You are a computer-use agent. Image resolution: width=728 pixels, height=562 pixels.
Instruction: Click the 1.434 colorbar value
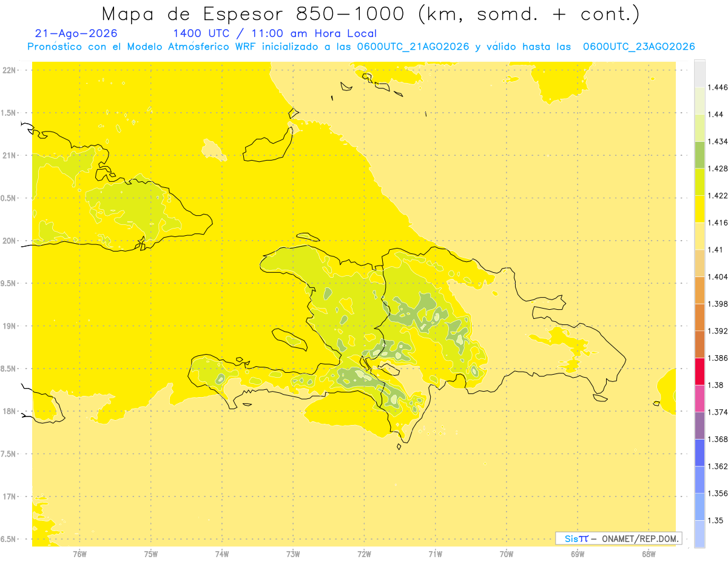717,141
